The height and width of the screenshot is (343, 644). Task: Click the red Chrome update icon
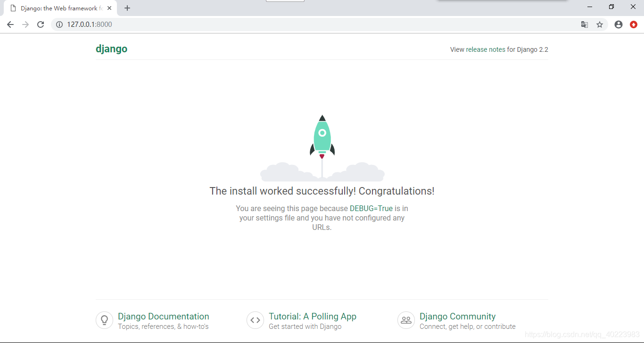[634, 24]
